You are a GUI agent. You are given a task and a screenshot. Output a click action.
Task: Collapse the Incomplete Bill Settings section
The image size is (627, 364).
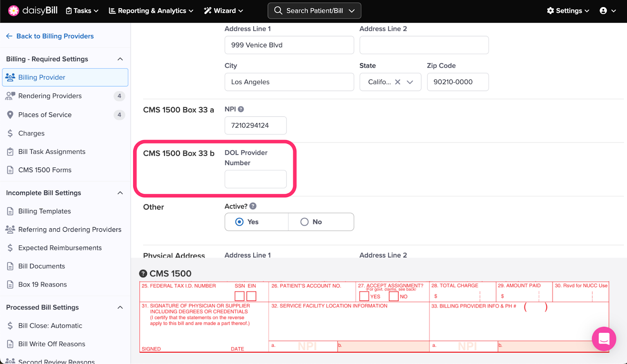[x=120, y=193]
